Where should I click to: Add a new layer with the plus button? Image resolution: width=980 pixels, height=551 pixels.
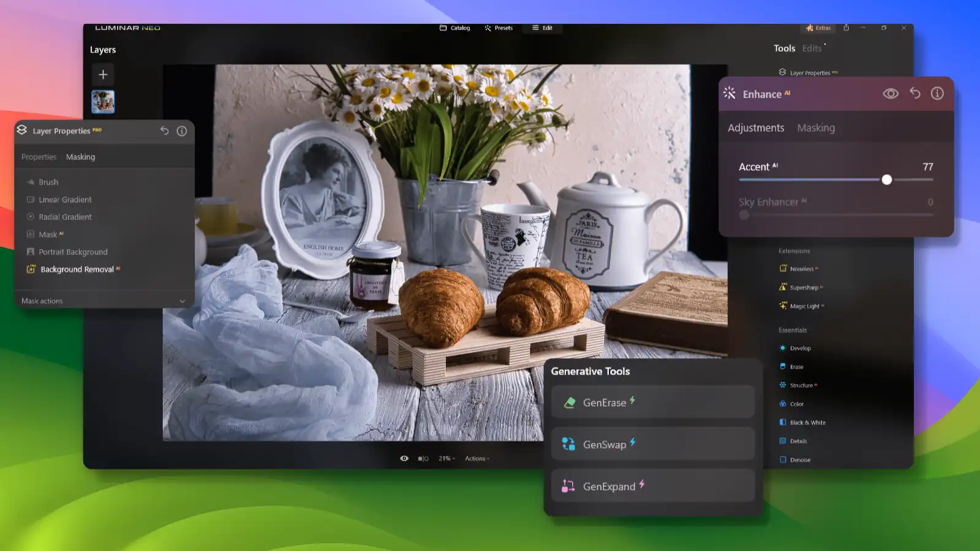point(103,74)
